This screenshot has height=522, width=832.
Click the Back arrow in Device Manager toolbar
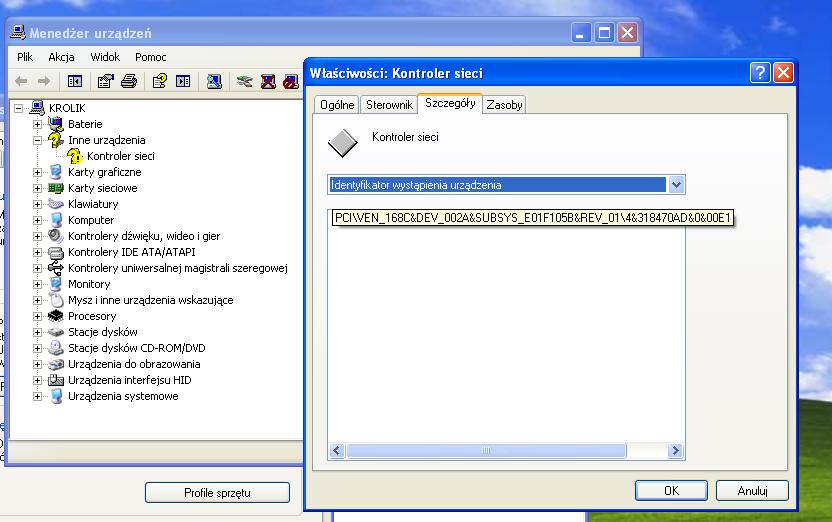click(21, 81)
